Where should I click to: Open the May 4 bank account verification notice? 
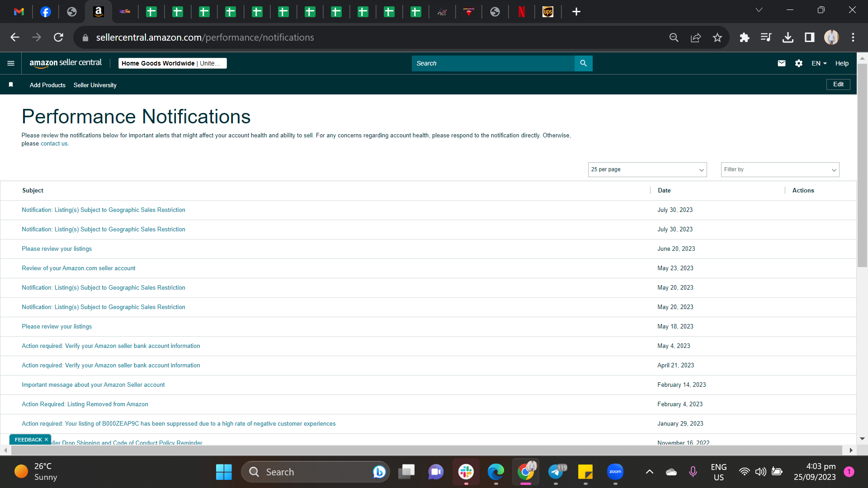click(x=111, y=346)
